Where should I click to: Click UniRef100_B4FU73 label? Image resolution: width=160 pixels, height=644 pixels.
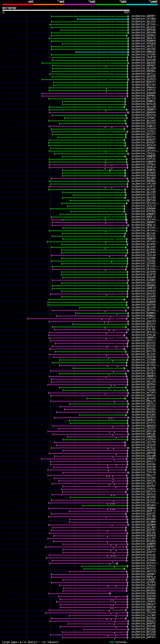[143, 82]
